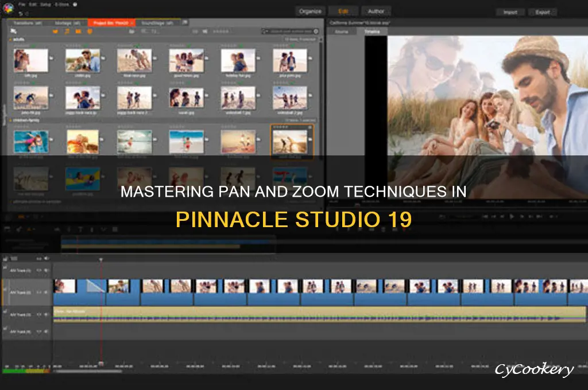588x390 pixels.
Task: Collapse the adults section
Action: coord(10,39)
